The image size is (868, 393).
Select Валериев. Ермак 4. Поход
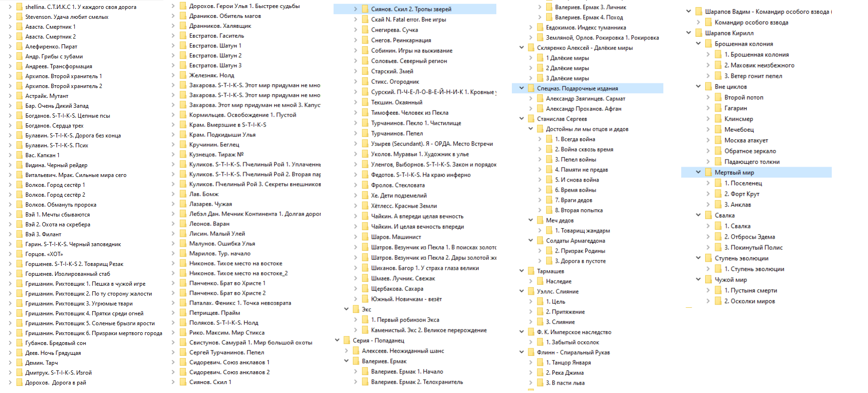(589, 17)
